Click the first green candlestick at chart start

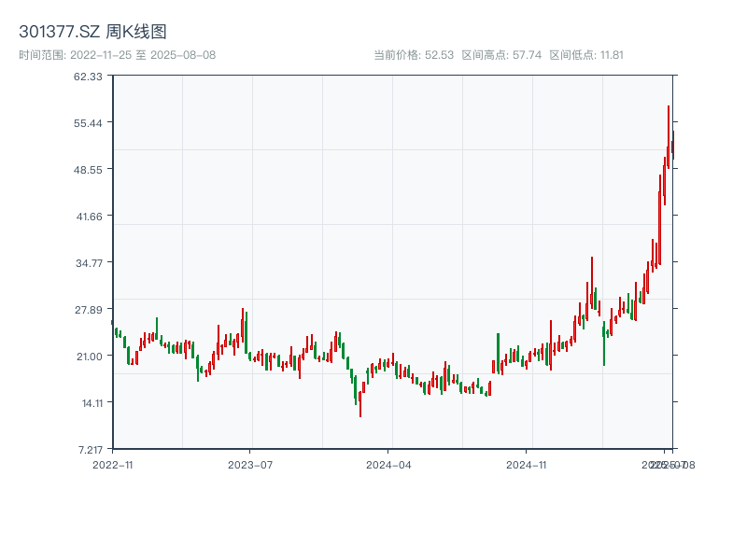tap(112, 322)
